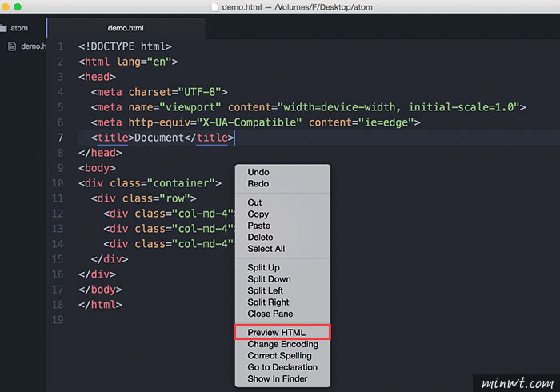Click line number 1 in gutter
This screenshot has height=392, width=560.
[61, 46]
